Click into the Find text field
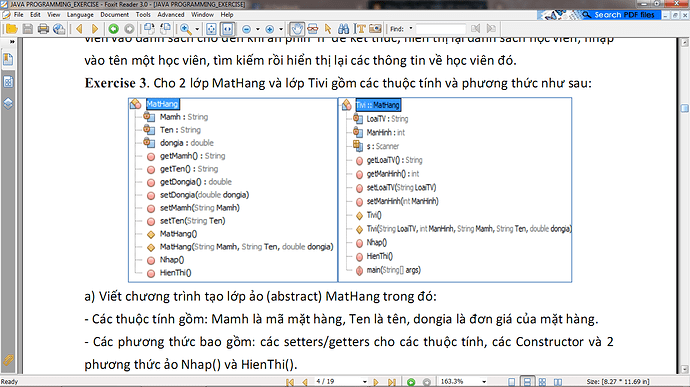This screenshot has height=387, width=690. click(x=440, y=29)
